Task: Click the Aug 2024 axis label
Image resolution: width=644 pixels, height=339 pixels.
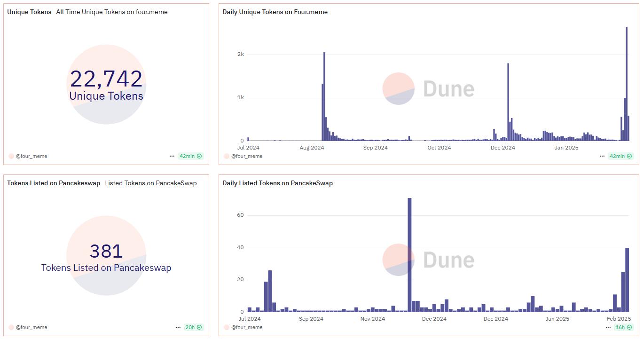Action: click(312, 148)
